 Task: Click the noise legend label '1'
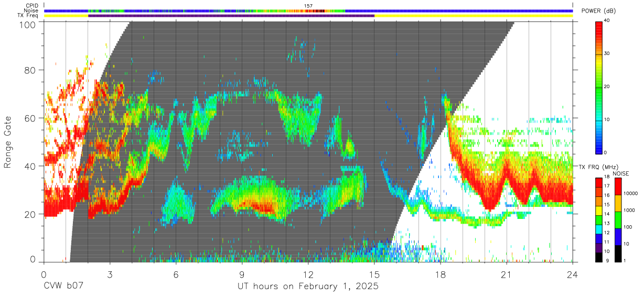625,260
